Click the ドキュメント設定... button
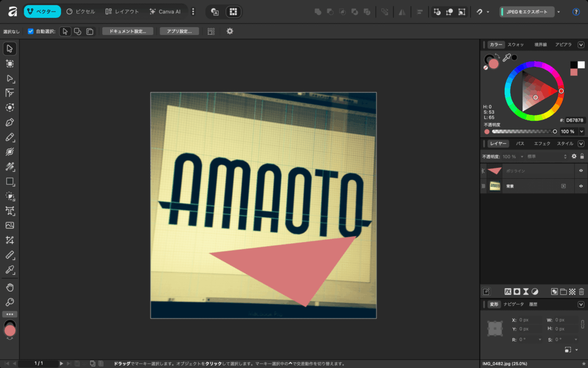Image resolution: width=588 pixels, height=368 pixels. (x=127, y=32)
